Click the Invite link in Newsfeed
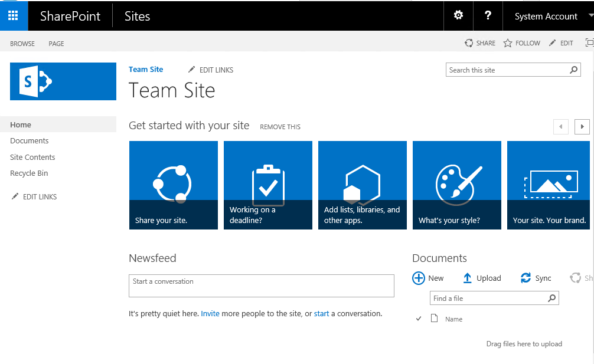The height and width of the screenshot is (364, 594). tap(210, 313)
